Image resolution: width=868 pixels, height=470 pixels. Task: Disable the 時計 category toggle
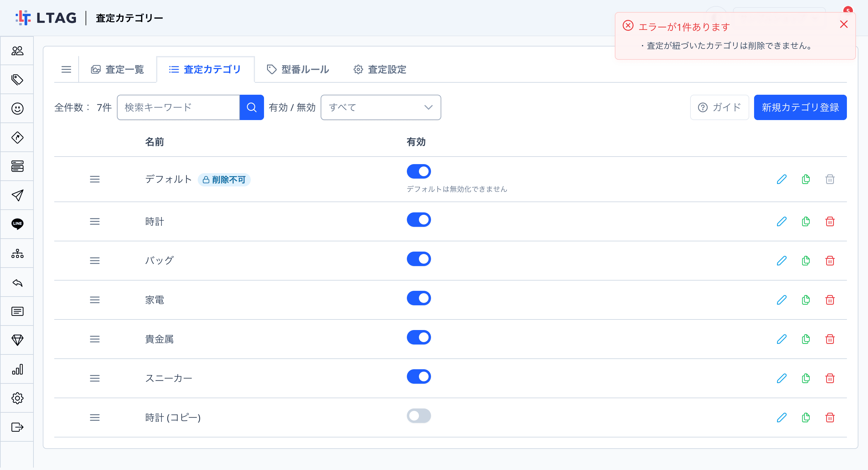pos(419,220)
